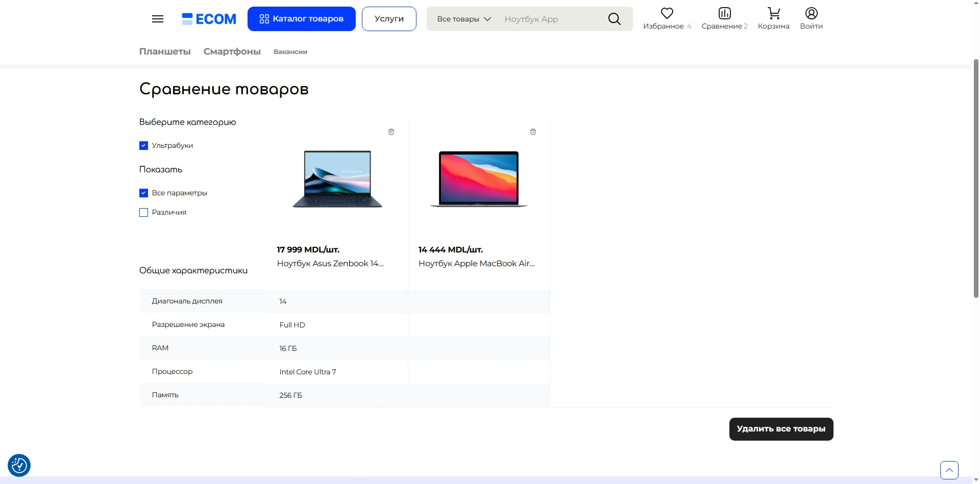980x484 pixels.
Task: Open the cookie settings icon
Action: 19,465
